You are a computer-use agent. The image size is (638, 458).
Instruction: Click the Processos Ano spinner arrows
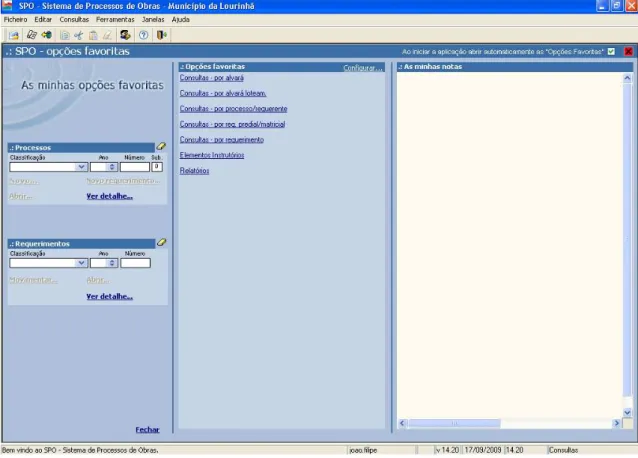[x=112, y=167]
